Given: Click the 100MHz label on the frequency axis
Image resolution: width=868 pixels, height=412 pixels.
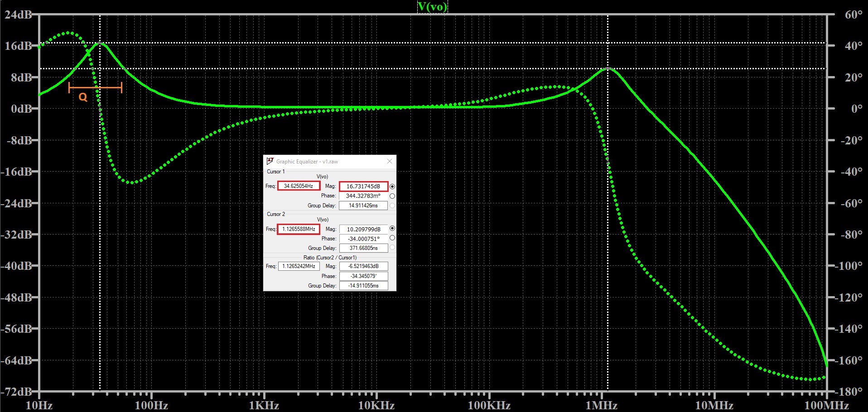Looking at the screenshot, I should (826, 405).
